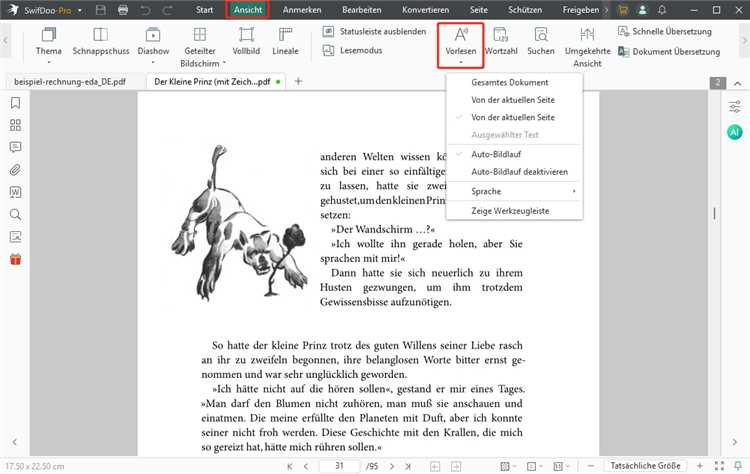Viewport: 750px width, 474px height.
Task: Select Zeige Werkzeugleiste
Action: click(x=514, y=211)
